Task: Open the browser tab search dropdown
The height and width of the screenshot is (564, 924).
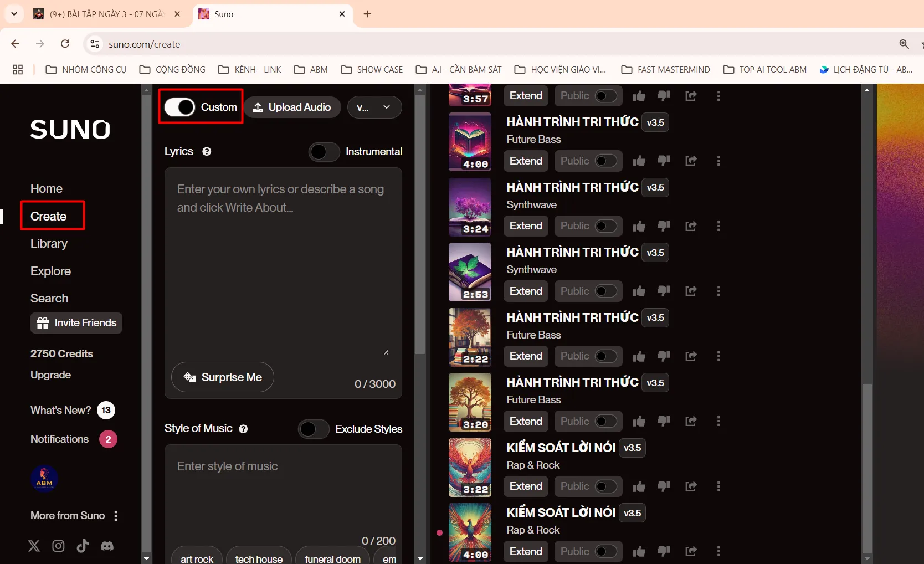Action: [14, 14]
